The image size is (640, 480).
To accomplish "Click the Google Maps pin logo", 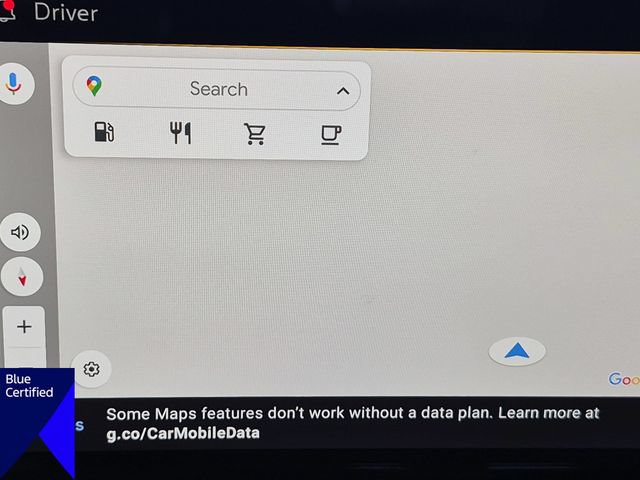I will (94, 86).
